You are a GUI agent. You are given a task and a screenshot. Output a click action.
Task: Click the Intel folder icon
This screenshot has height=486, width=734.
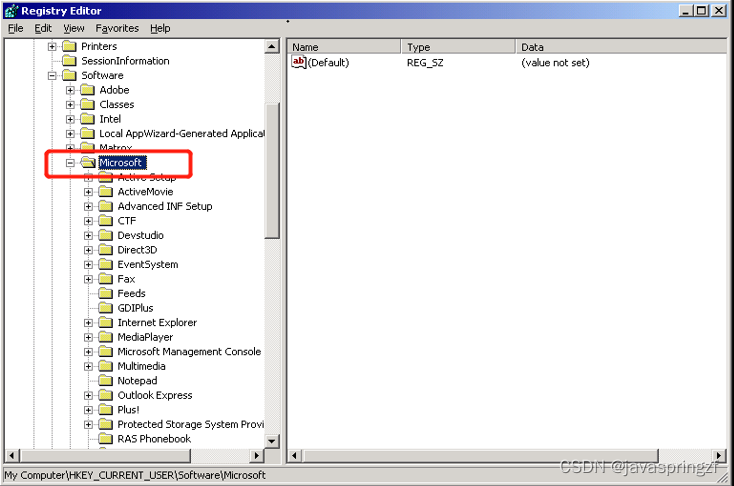coord(88,118)
